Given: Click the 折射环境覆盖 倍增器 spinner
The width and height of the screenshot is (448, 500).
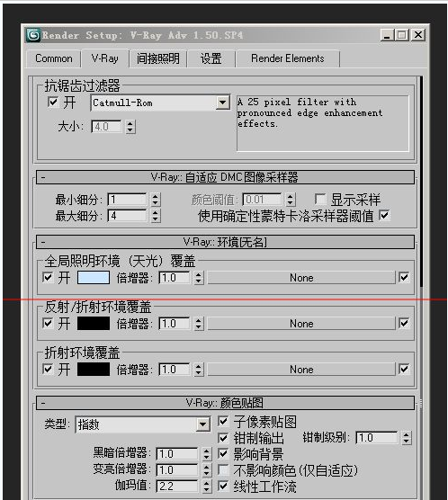Looking at the screenshot, I should tap(199, 370).
